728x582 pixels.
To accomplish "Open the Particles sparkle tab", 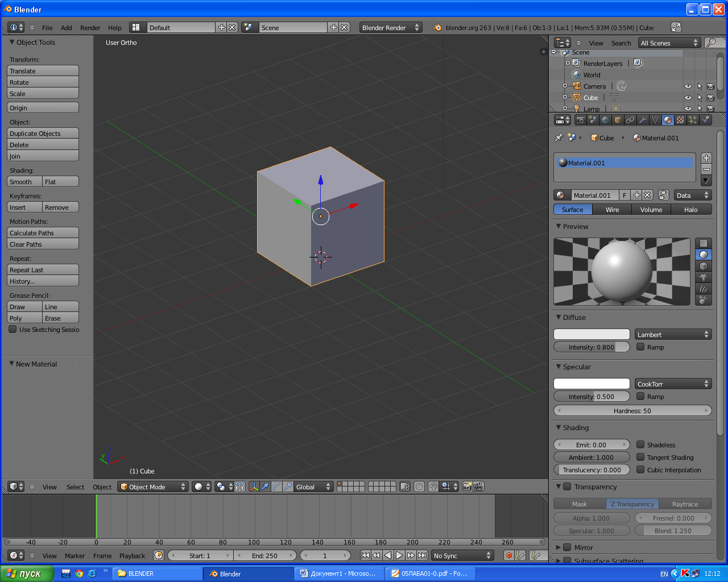I will pyautogui.click(x=693, y=120).
